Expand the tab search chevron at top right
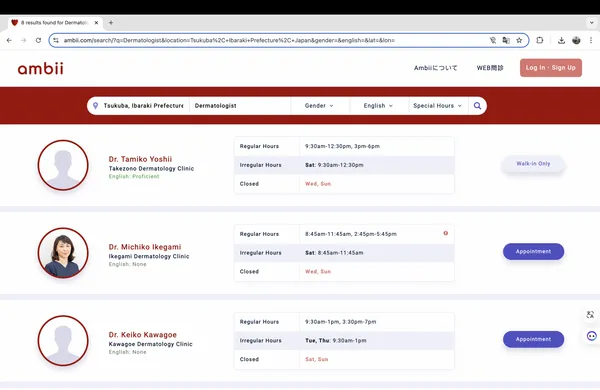 pyautogui.click(x=592, y=23)
